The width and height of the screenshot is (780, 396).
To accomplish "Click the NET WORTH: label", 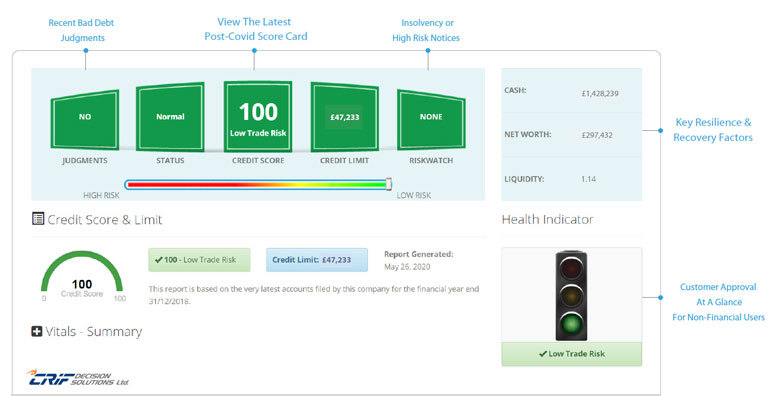I will click(528, 134).
